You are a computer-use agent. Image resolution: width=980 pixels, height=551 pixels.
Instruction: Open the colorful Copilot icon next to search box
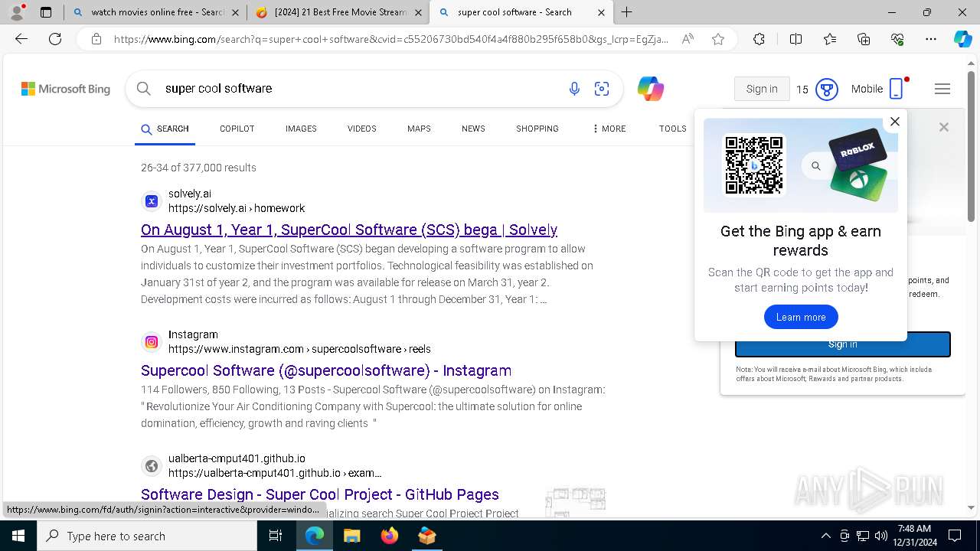click(650, 89)
